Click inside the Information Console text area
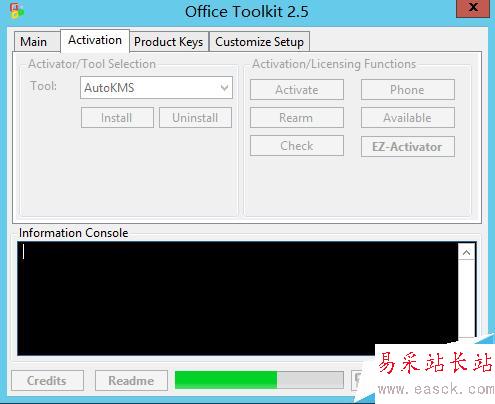The image size is (495, 404). (x=238, y=298)
